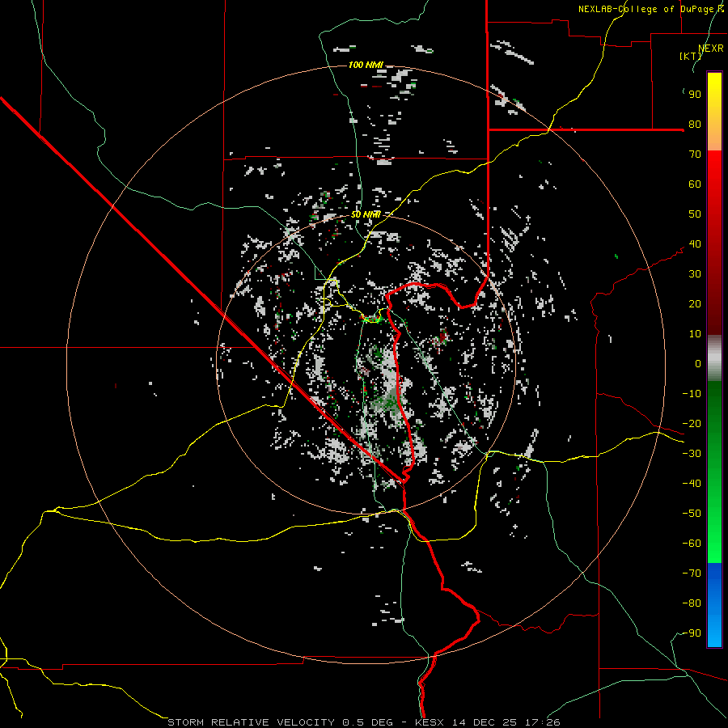Click the 30 label on the velocity scale
728x728 pixels.
(695, 274)
